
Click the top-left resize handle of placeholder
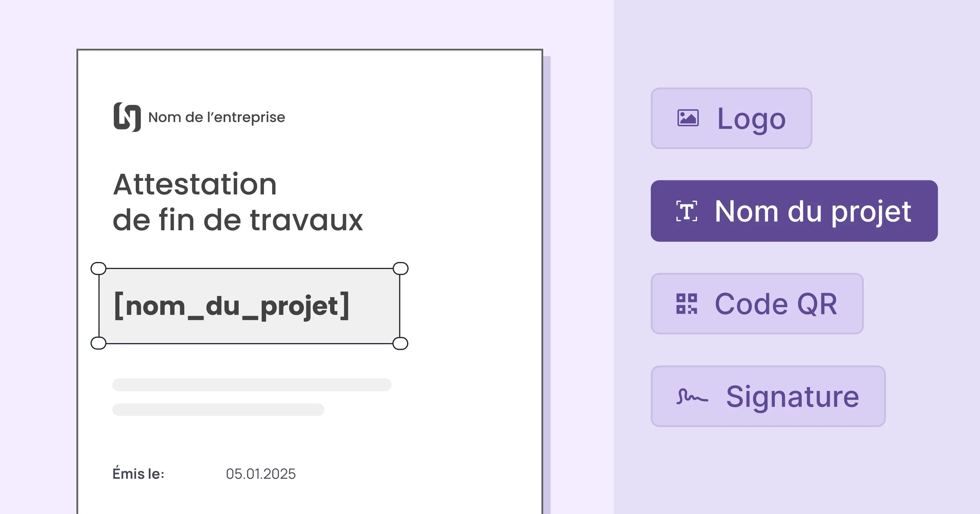(x=98, y=268)
